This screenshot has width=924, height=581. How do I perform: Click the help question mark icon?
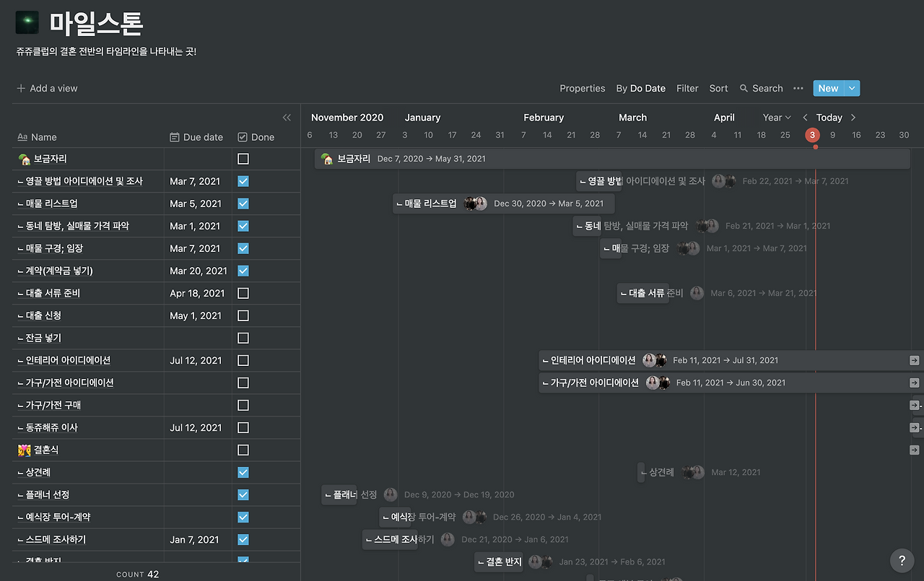coord(901,561)
